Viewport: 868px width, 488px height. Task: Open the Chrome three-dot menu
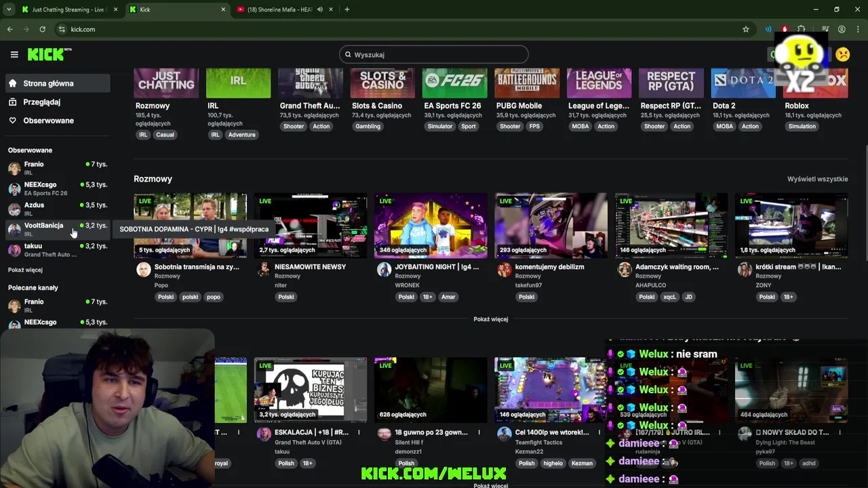click(x=857, y=29)
